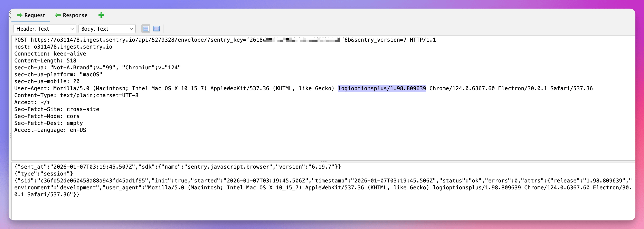Open the Body: Text dropdown
The width and height of the screenshot is (644, 229).
[x=107, y=29]
